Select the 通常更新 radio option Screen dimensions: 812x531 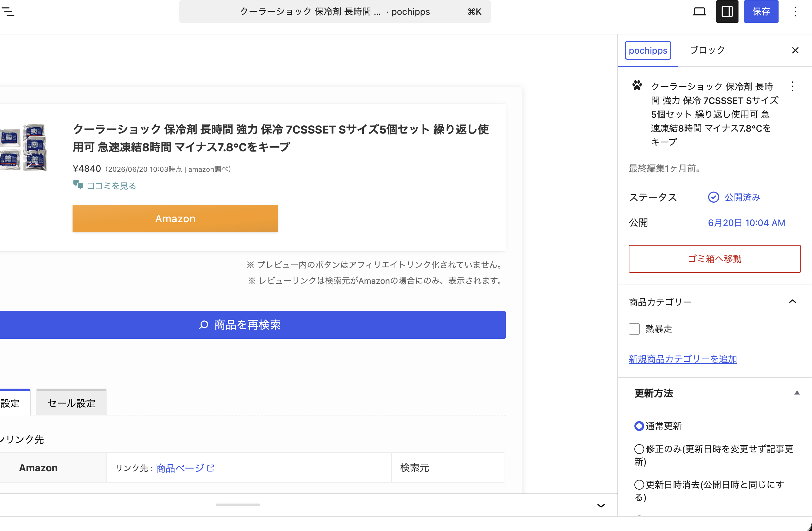[x=639, y=426]
